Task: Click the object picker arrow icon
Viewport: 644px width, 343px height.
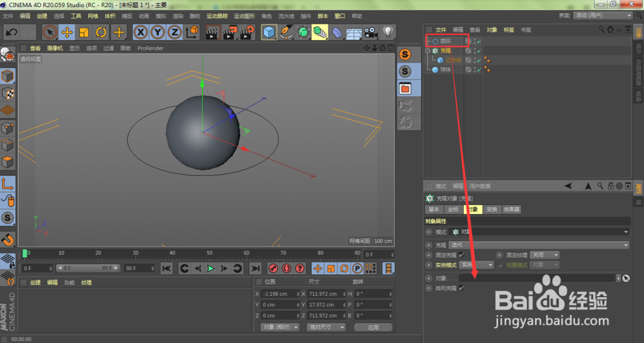Action: (x=625, y=279)
